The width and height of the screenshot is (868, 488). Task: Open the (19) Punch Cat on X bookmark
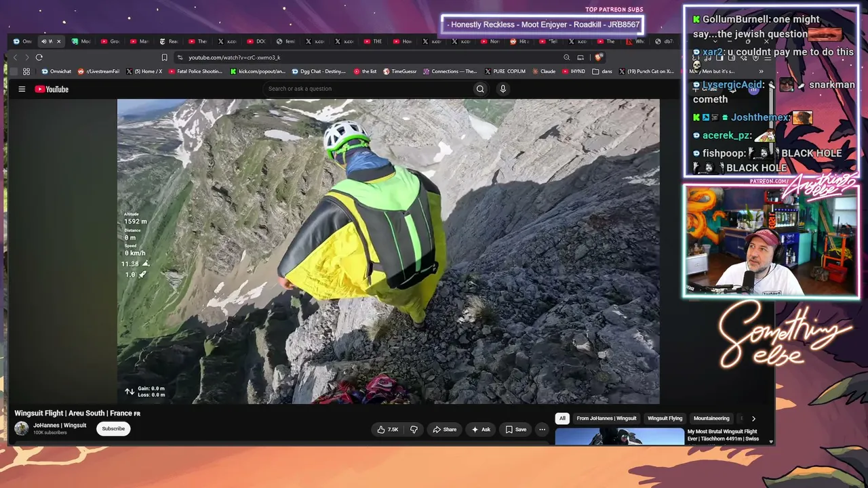click(646, 71)
